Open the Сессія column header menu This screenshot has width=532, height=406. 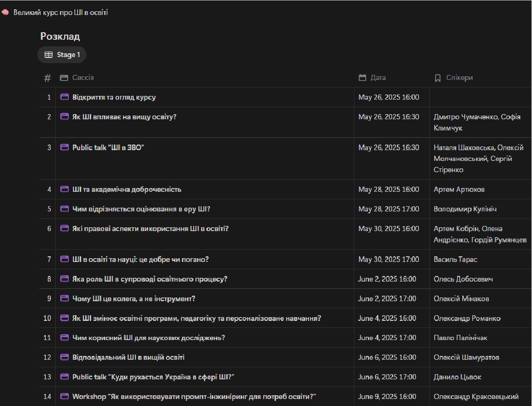point(83,78)
